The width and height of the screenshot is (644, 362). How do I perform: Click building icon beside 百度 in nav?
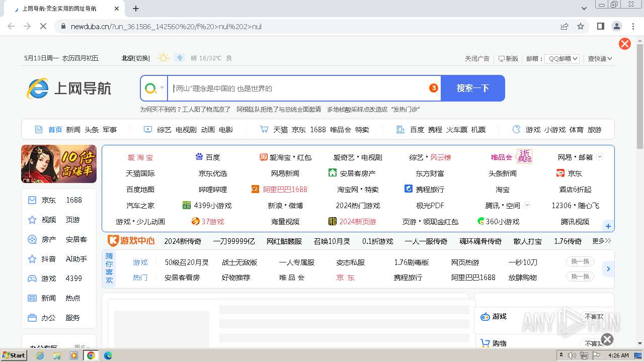point(400,129)
